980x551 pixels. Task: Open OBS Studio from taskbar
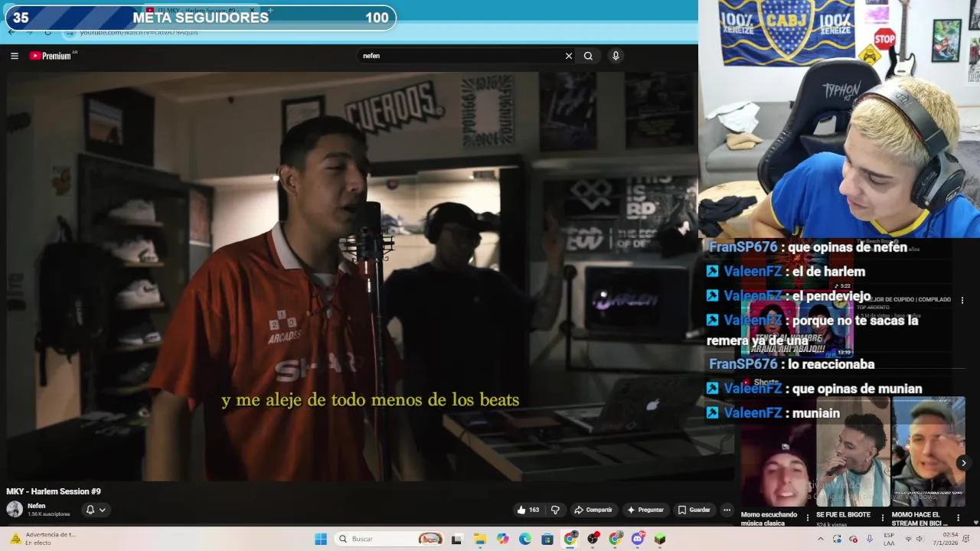coord(593,539)
